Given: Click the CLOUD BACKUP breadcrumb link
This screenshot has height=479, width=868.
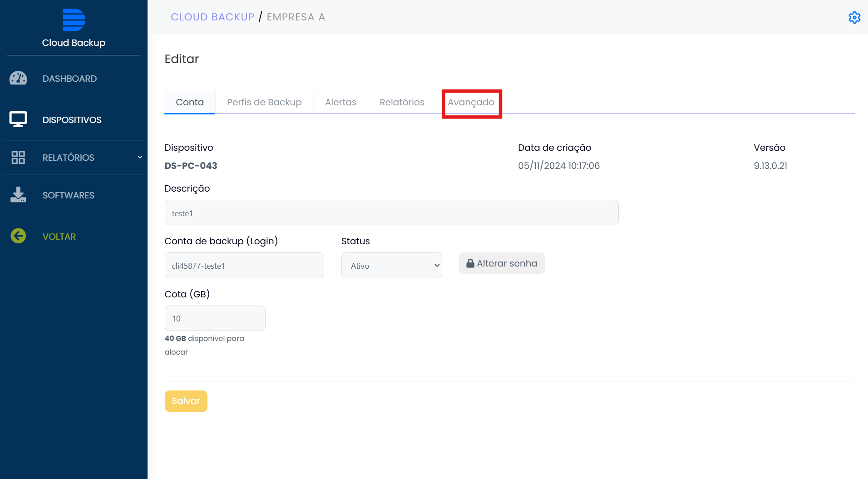Looking at the screenshot, I should 212,17.
